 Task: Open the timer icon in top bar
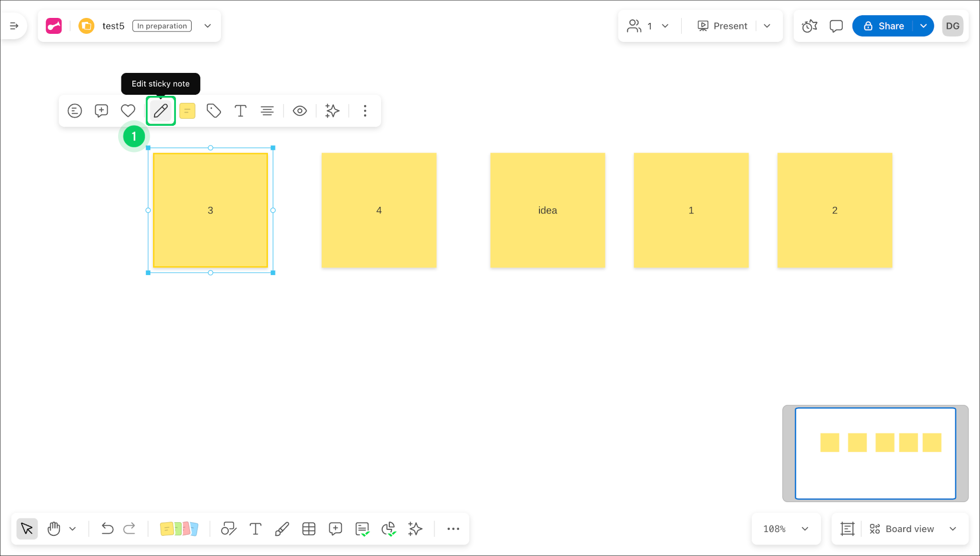coord(810,26)
